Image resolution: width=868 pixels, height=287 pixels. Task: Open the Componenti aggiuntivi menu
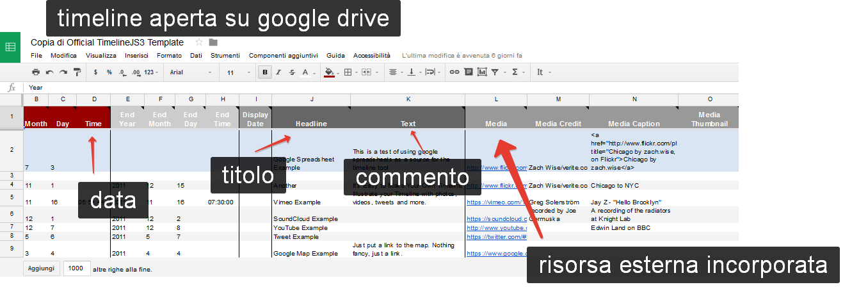click(284, 56)
